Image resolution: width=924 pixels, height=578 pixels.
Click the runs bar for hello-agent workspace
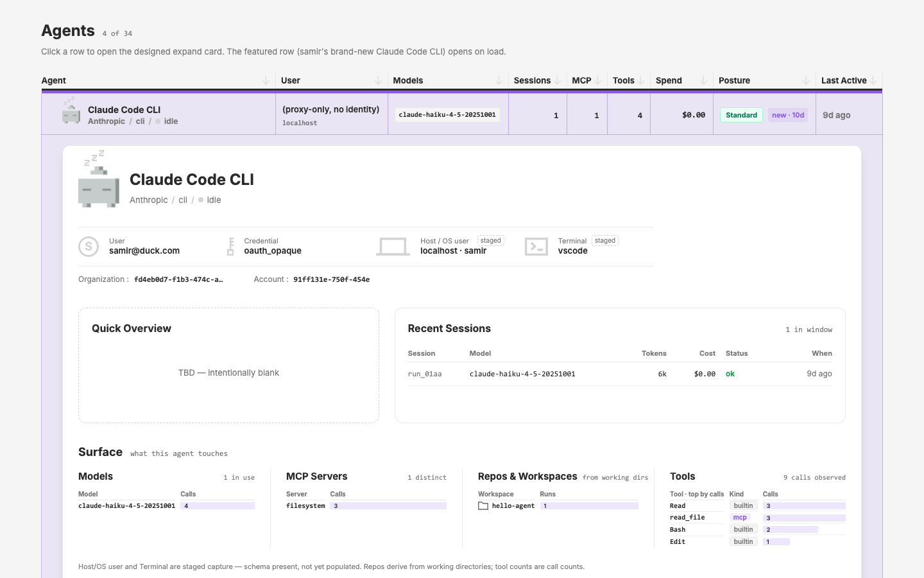pos(589,506)
